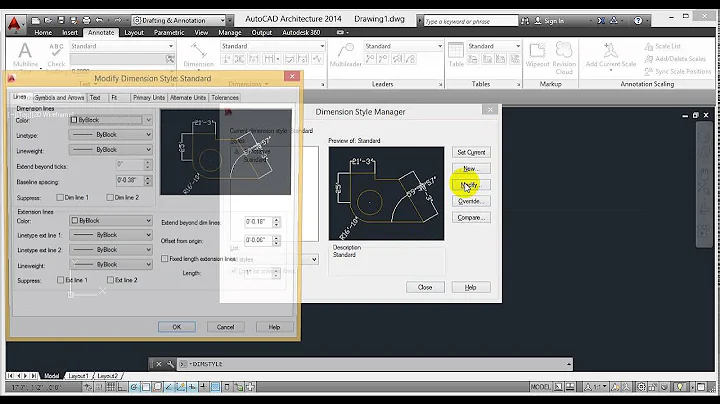The width and height of the screenshot is (720, 404).
Task: Select the Multiline Text tool
Action: [25, 55]
